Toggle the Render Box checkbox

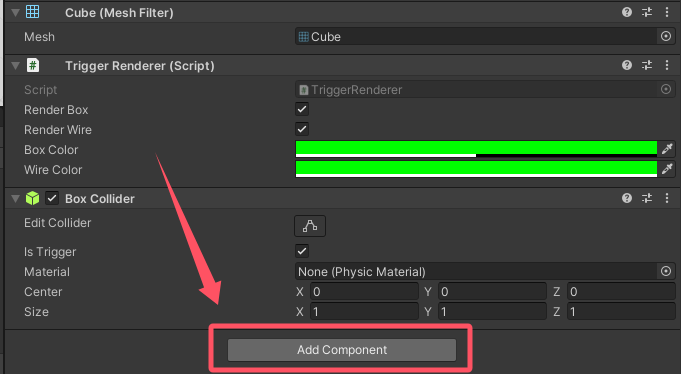coord(302,109)
